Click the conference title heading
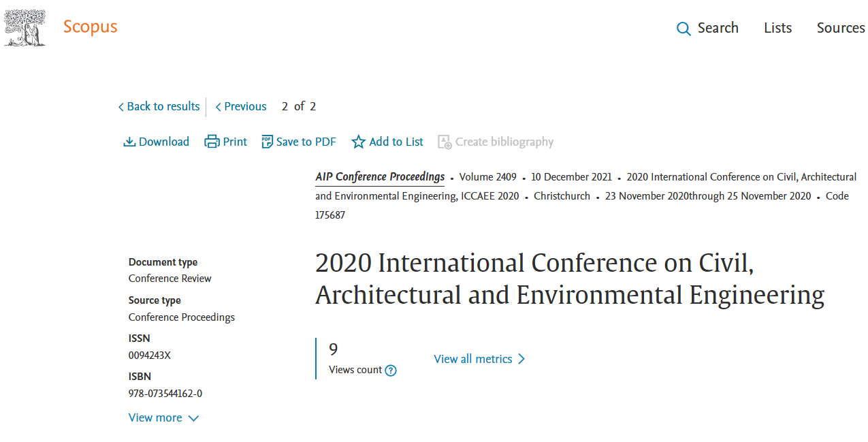The image size is (868, 442). coord(569,279)
